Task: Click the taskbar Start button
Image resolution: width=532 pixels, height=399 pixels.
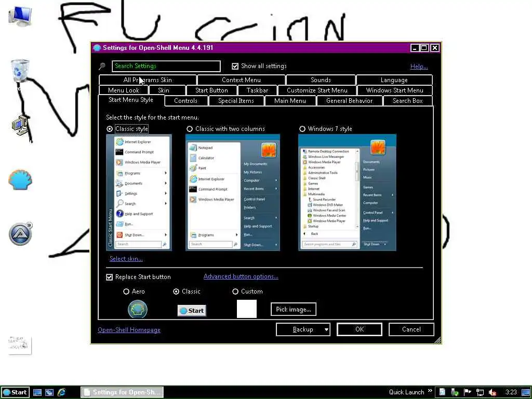Action: click(15, 392)
